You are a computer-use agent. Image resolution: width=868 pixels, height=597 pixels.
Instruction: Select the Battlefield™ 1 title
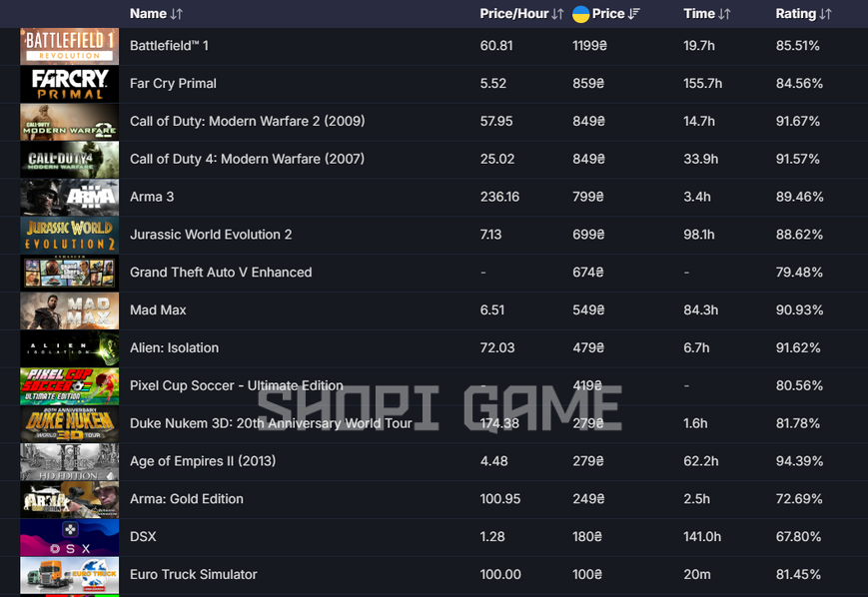pos(170,46)
